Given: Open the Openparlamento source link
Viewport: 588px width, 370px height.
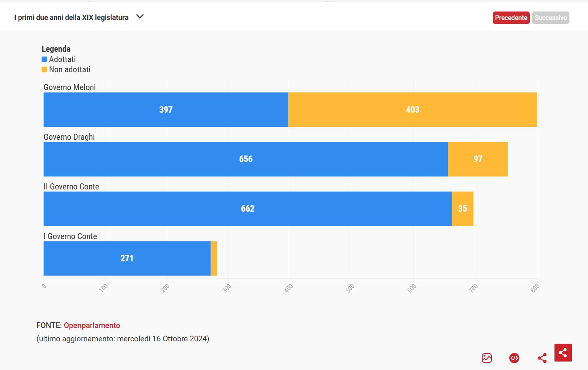Looking at the screenshot, I should click(92, 326).
